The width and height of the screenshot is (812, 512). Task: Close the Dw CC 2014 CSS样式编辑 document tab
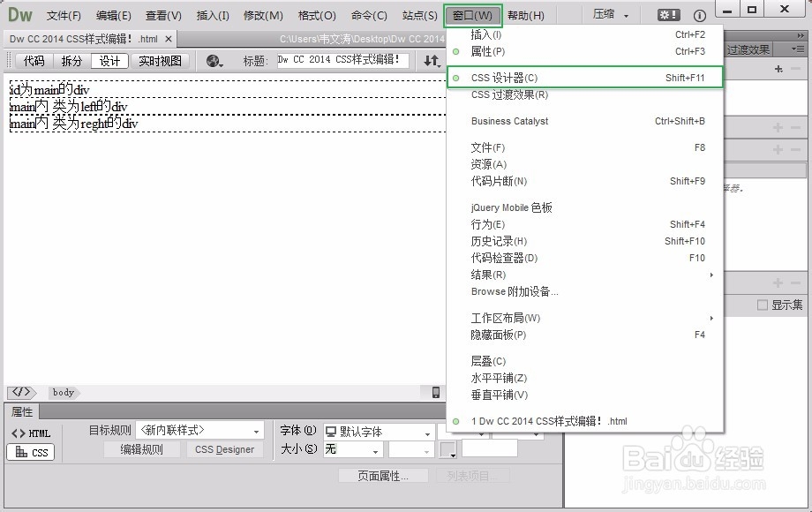(169, 39)
